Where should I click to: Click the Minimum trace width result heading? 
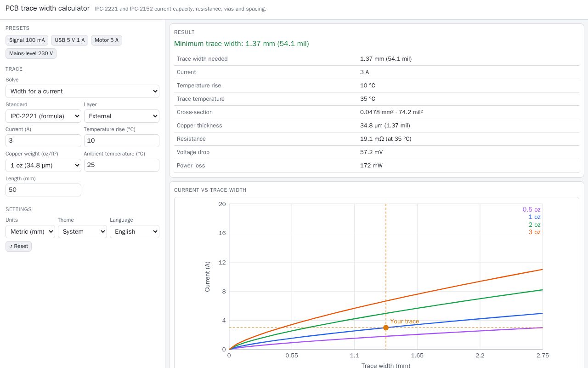point(242,44)
